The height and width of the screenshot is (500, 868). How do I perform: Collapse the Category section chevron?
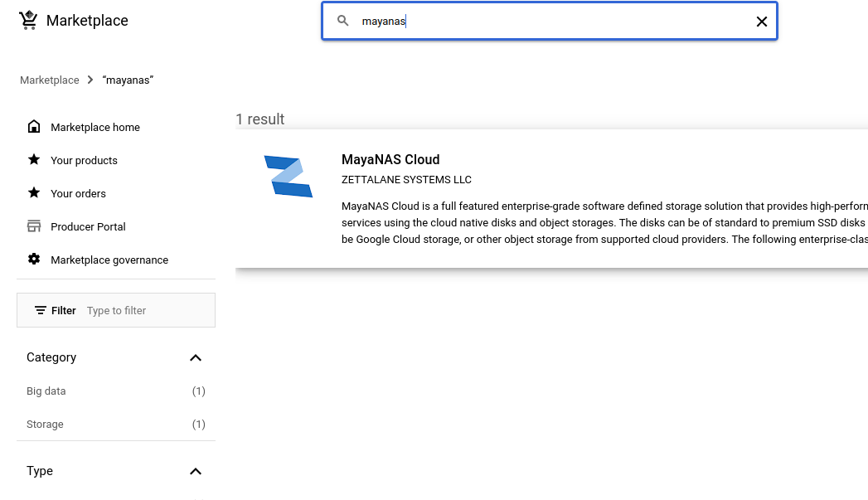click(196, 357)
